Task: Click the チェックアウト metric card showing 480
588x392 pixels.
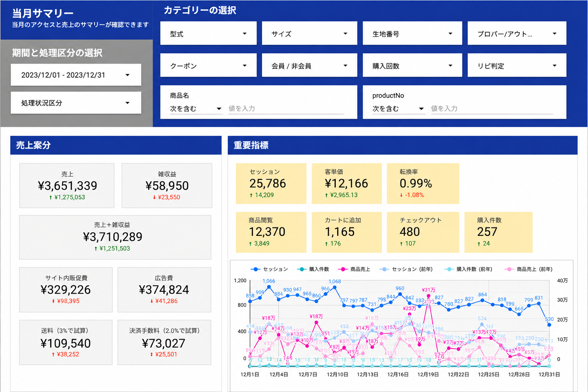Action: tap(423, 232)
